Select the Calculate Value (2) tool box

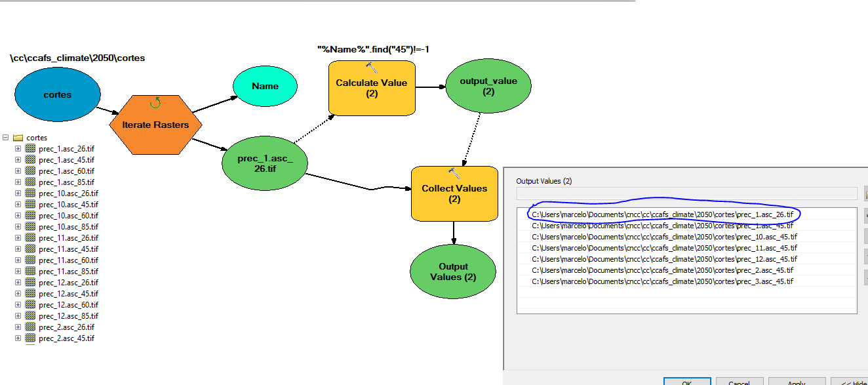[x=372, y=88]
